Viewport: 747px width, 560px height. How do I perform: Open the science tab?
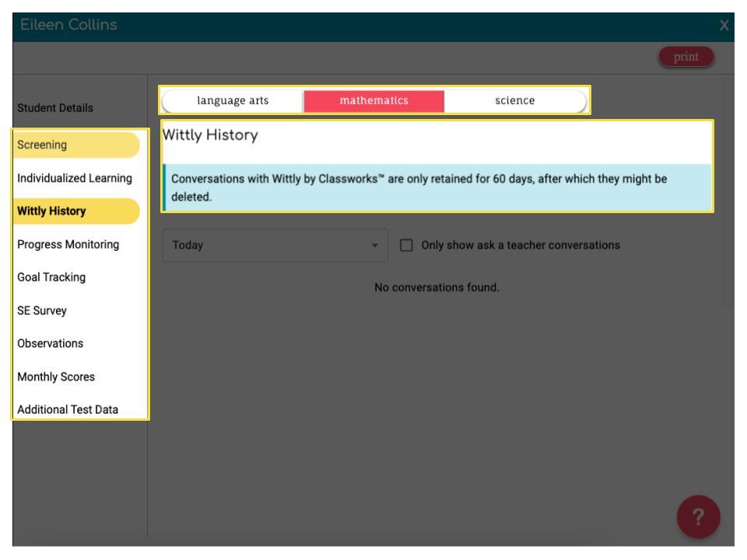tap(517, 100)
